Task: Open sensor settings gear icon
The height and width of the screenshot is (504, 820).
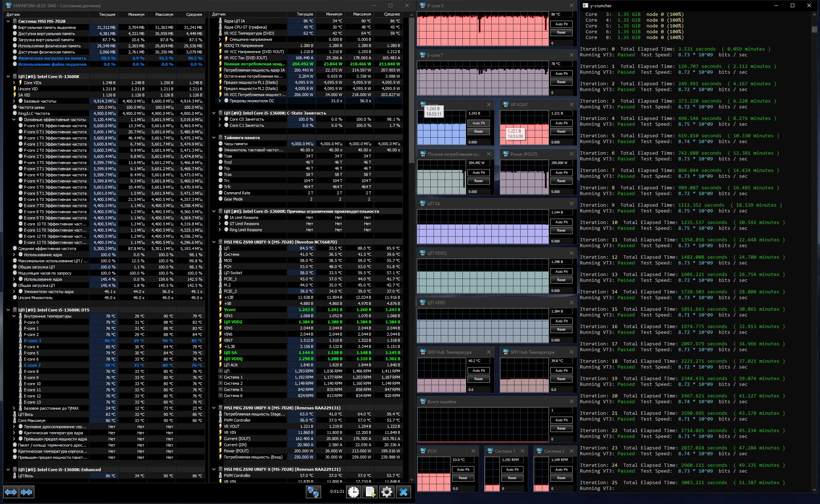Action: 386,492
